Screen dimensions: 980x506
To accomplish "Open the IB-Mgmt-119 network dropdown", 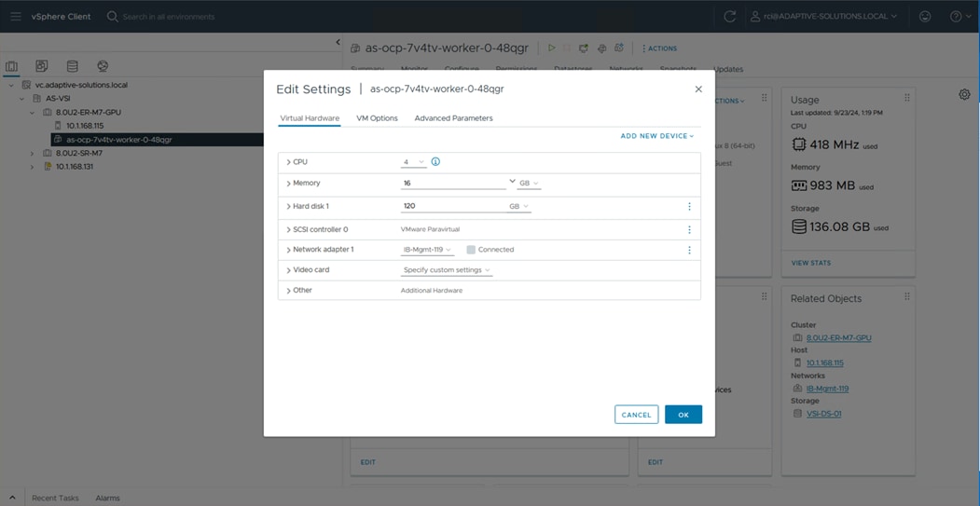I will (x=427, y=250).
